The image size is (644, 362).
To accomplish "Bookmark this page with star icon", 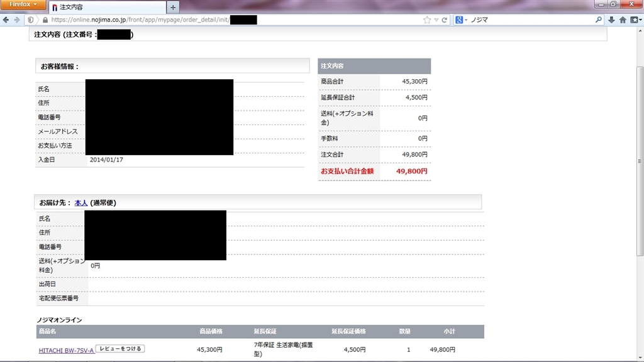I will point(427,19).
